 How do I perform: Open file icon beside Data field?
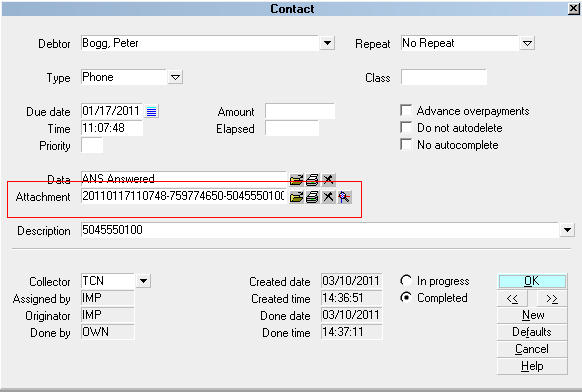[296, 180]
